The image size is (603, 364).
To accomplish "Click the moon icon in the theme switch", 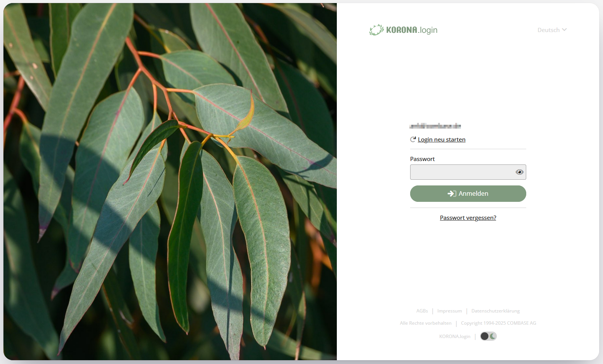I will (493, 336).
